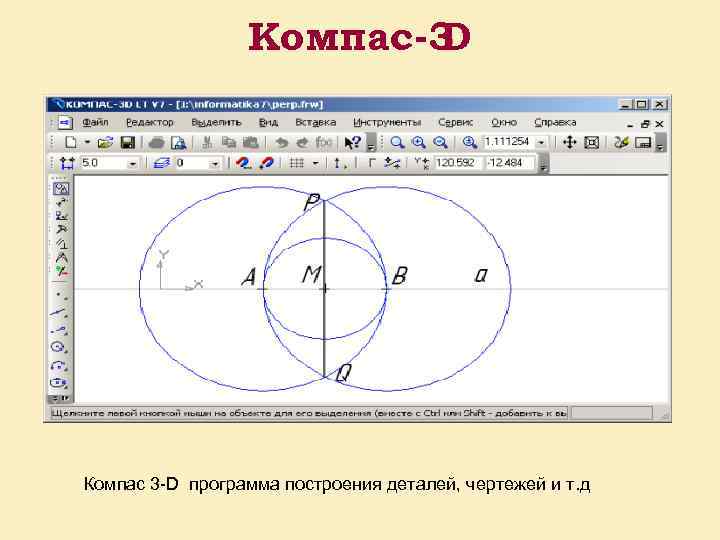Toggle the grid display icon
720x540 pixels.
[297, 163]
